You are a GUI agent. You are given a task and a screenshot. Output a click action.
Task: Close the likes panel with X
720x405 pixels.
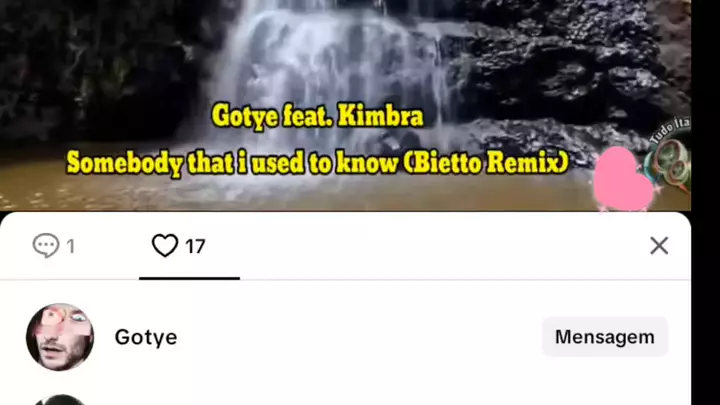pyautogui.click(x=659, y=246)
